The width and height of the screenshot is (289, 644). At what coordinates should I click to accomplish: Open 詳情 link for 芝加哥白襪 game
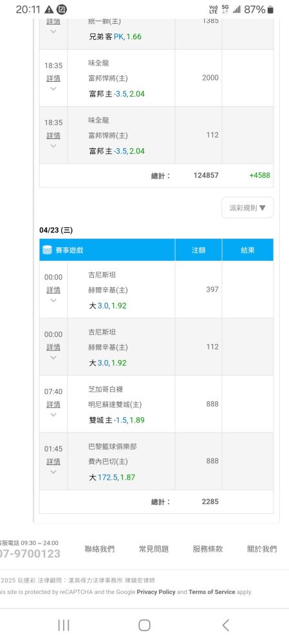[x=53, y=404]
